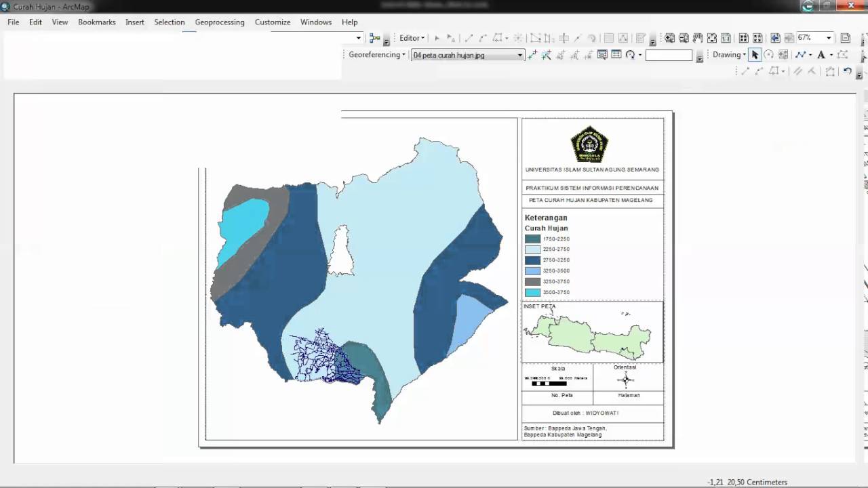Click the layout Zoom In tool
This screenshot has height=488, width=868.
[x=670, y=38]
